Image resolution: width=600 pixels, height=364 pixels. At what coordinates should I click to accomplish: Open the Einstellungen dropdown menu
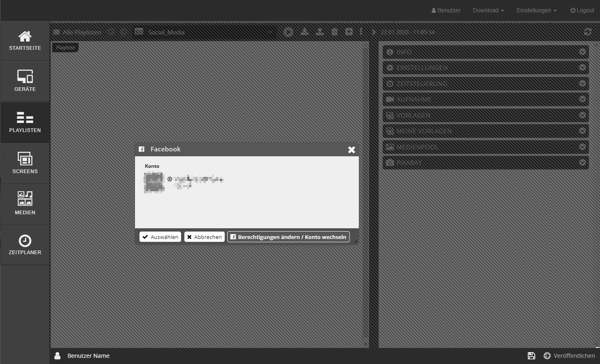coord(536,10)
